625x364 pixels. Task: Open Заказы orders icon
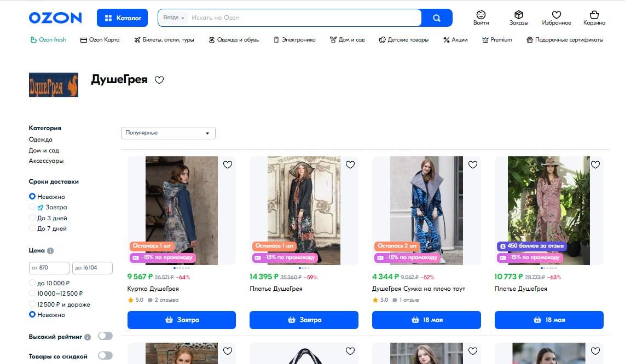[x=519, y=18]
